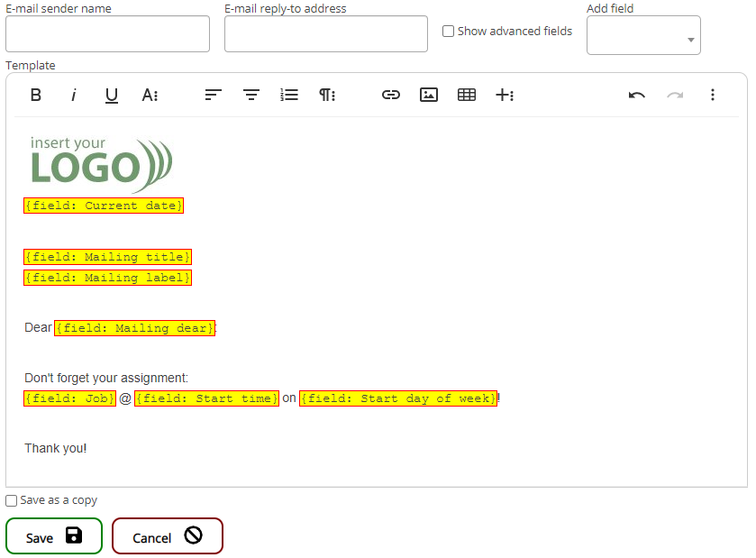Screen dimensions: 756x558
Task: Open the list formatting options
Action: [289, 95]
